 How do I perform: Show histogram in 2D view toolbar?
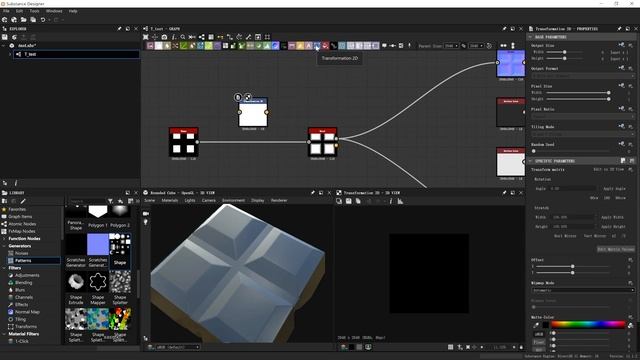tap(400, 201)
